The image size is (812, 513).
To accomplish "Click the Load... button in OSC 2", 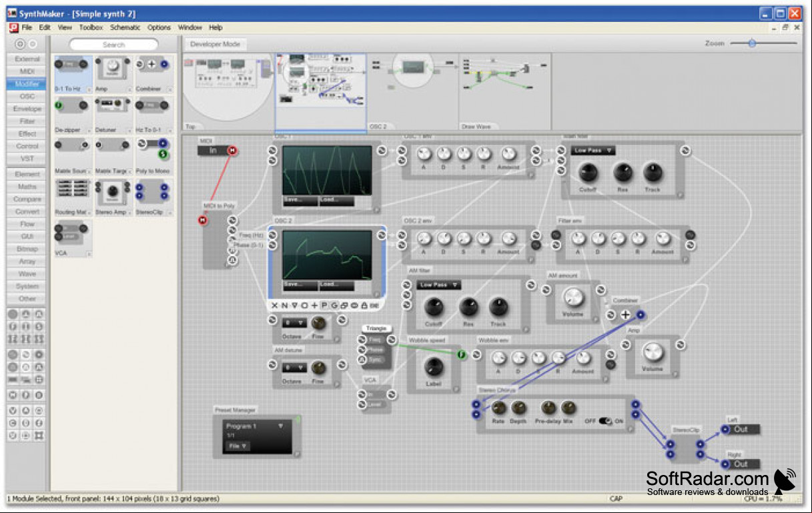I will [337, 285].
